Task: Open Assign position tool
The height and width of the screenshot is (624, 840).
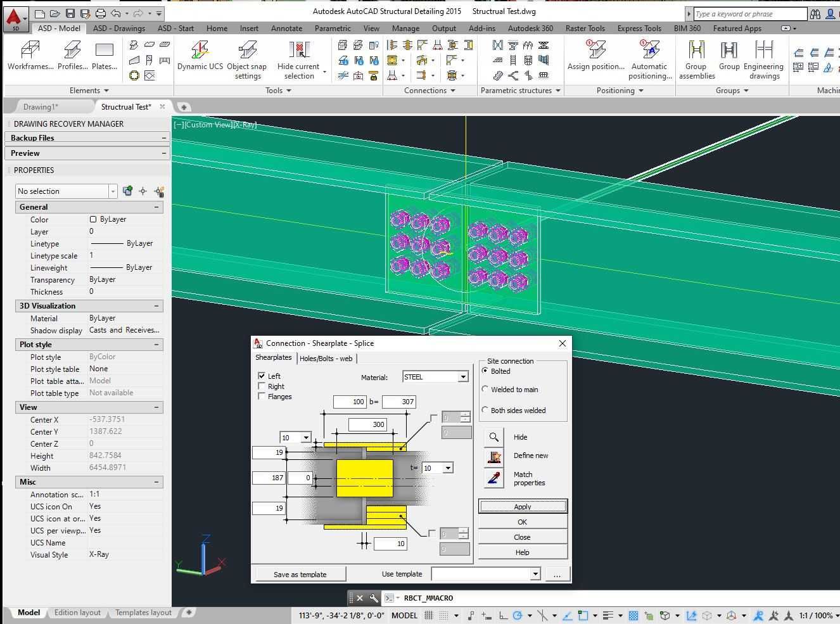Action: (x=595, y=55)
